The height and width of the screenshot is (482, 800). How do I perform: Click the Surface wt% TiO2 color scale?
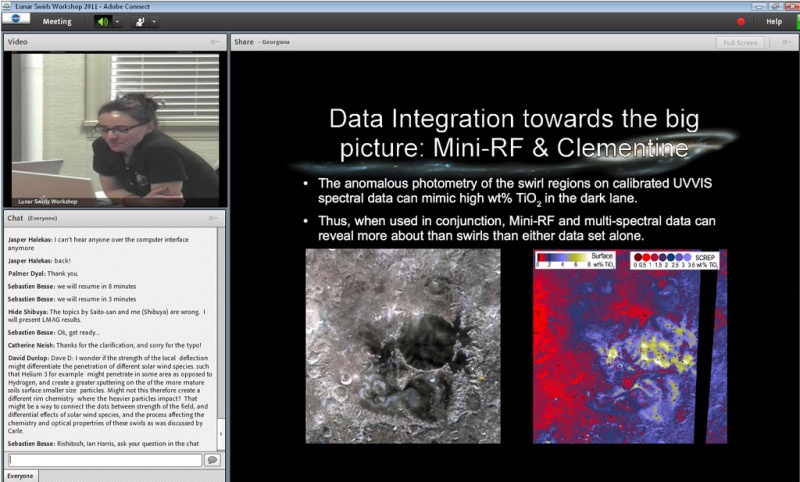point(575,260)
